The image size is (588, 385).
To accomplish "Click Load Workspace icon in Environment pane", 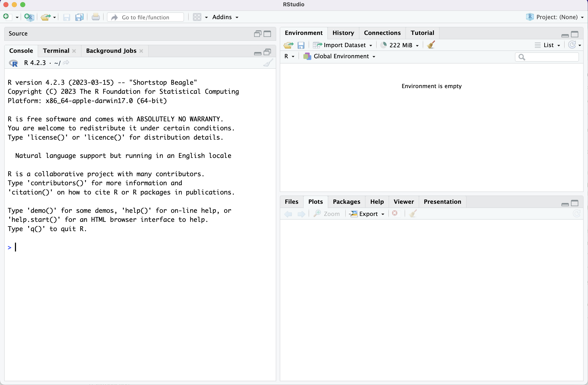I will click(x=288, y=45).
